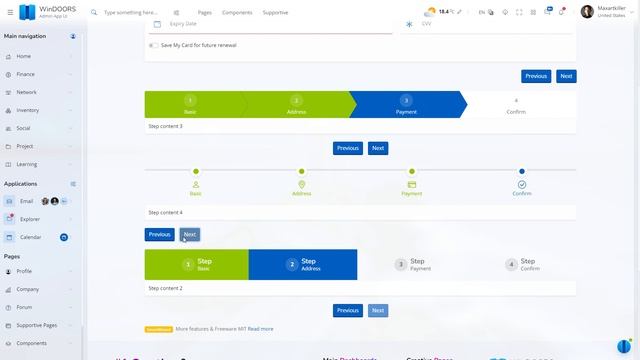Viewport: 640px width, 360px height.
Task: Open Components in the top menu
Action: tap(237, 13)
